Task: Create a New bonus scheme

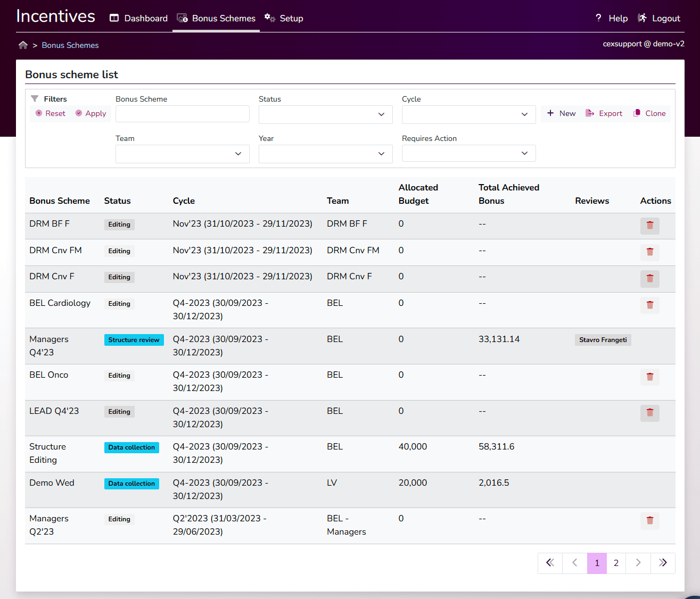Action: pyautogui.click(x=561, y=113)
